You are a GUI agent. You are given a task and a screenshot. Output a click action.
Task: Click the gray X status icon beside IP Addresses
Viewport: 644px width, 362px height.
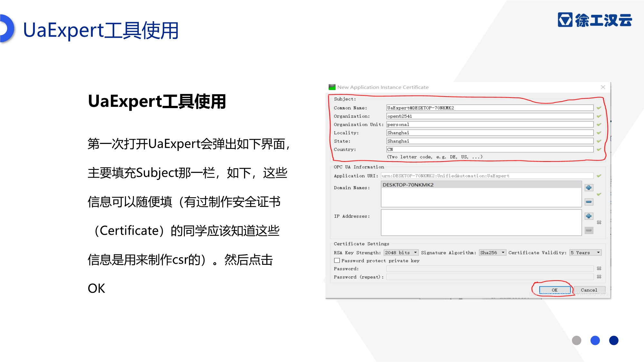point(599,222)
